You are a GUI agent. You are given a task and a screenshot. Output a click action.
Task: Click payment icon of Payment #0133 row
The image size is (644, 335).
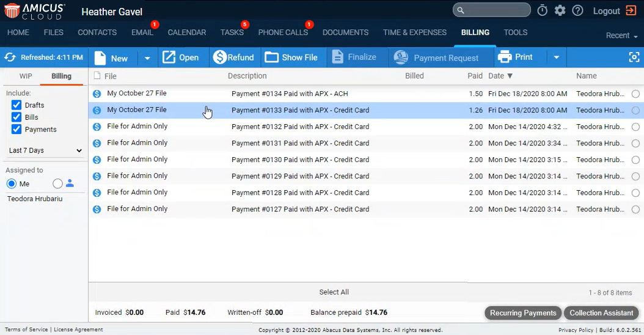97,110
